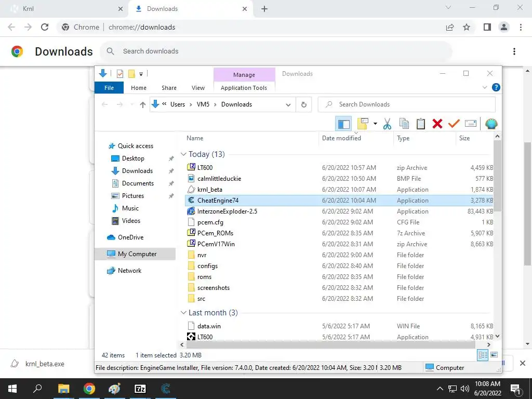
Task: Click the red X Delete icon
Action: coord(437,124)
